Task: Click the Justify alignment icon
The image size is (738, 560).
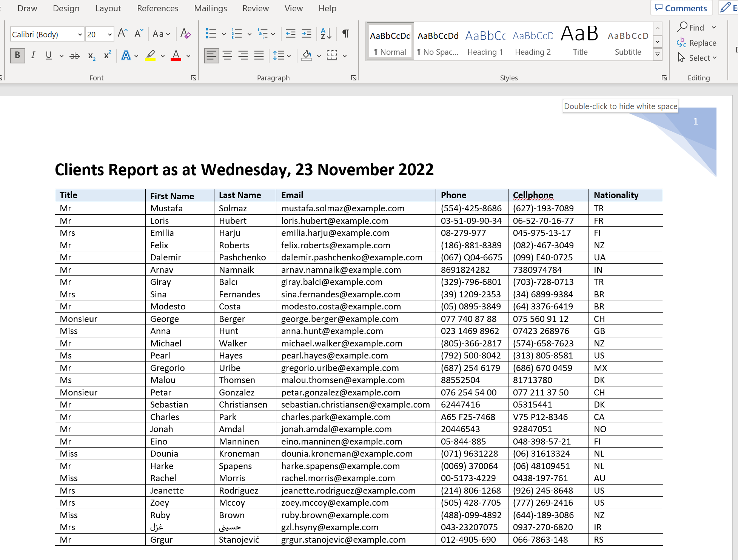Action: click(259, 56)
